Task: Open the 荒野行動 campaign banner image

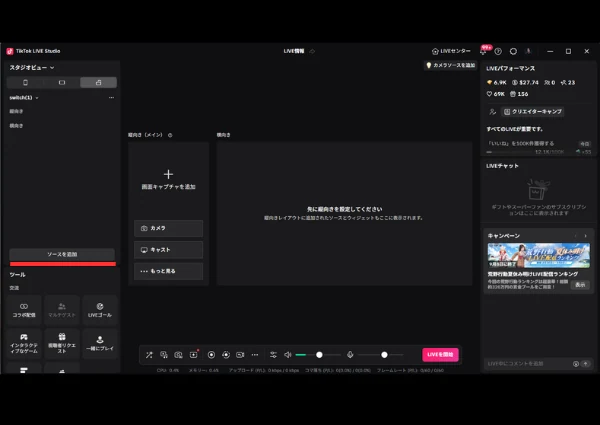Action: click(x=538, y=255)
